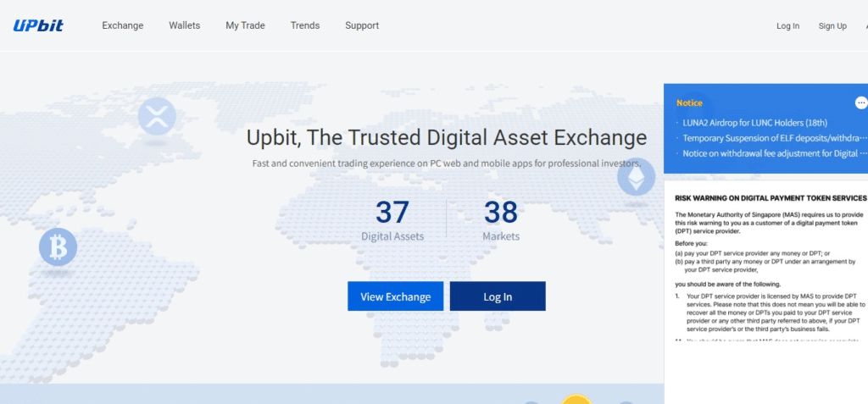Open more notices via the ellipsis icon
The height and width of the screenshot is (404, 868).
861,102
